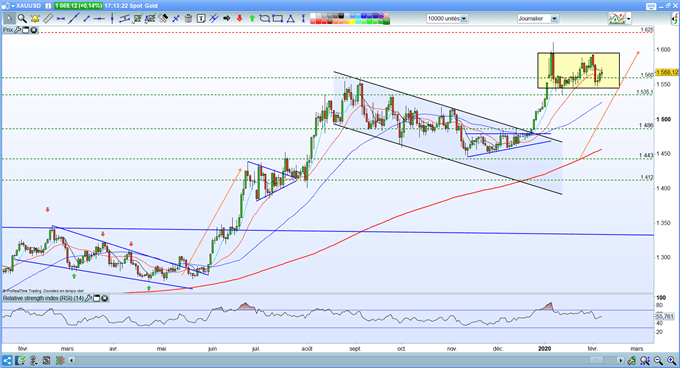Viewport: 680px width, 368px height.
Task: Open the alert bell tool
Action: click(x=35, y=19)
